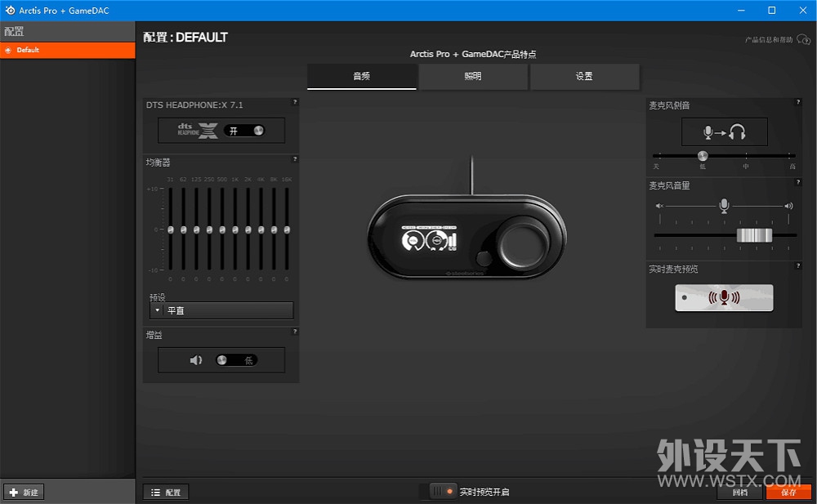Click the 中 mark on sidetone slider
Screen dimensions: 817x504
click(746, 167)
